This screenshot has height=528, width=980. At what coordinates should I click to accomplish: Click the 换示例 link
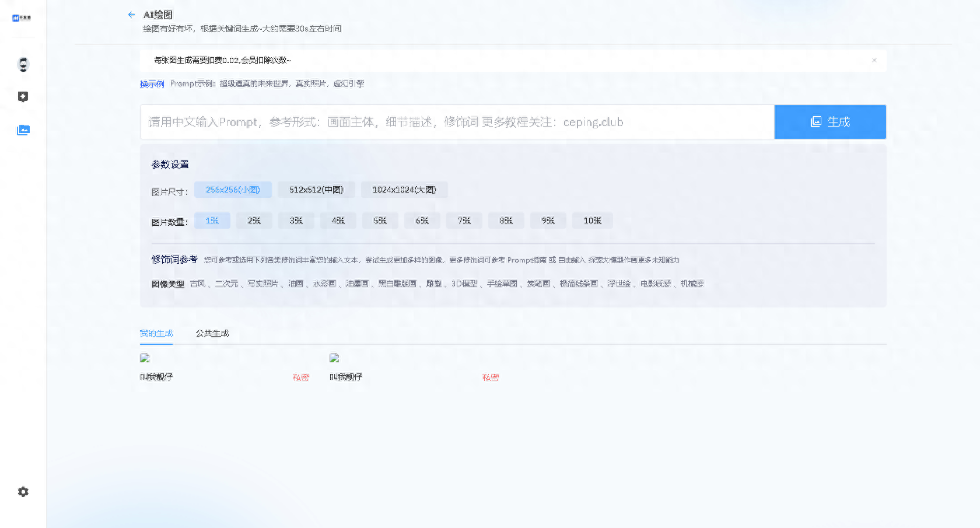pyautogui.click(x=152, y=84)
